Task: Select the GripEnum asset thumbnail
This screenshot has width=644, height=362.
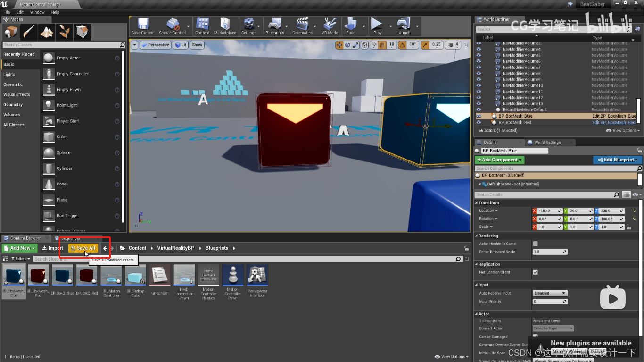Action: (x=160, y=275)
